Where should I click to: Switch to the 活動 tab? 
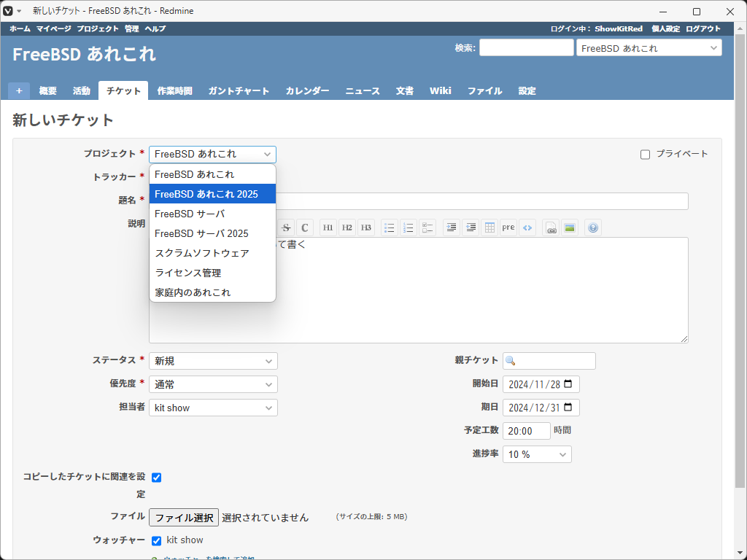[x=82, y=90]
